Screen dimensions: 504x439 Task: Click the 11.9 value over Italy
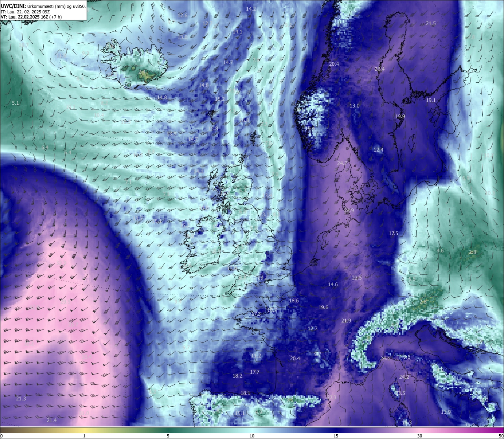(x=446, y=412)
